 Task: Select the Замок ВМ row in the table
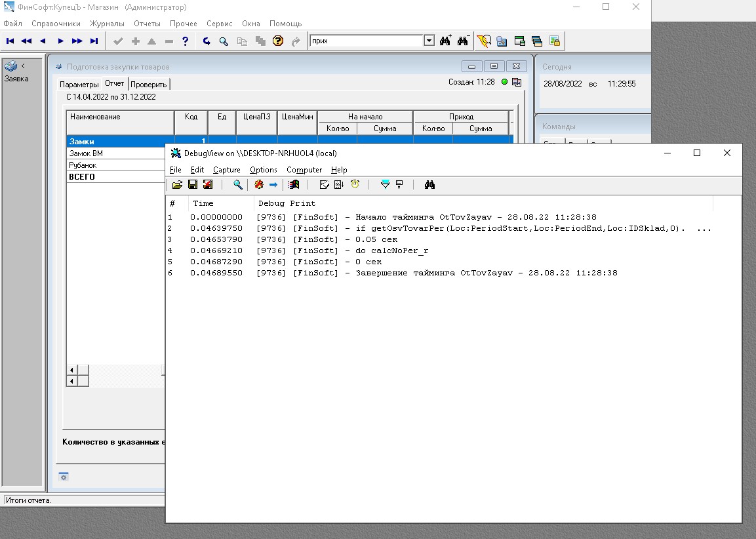tap(87, 153)
